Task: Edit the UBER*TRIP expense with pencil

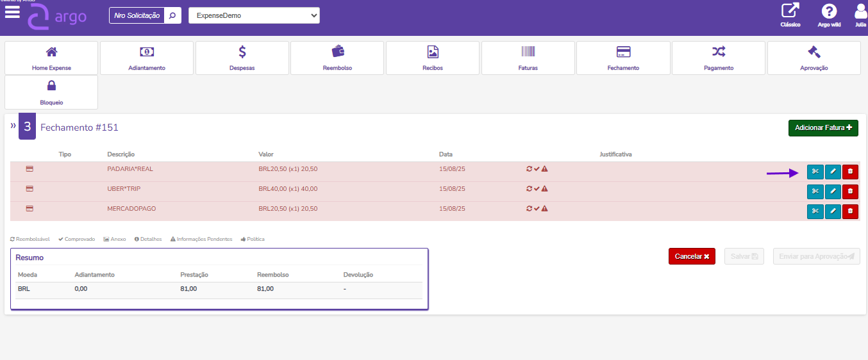Action: (x=833, y=191)
